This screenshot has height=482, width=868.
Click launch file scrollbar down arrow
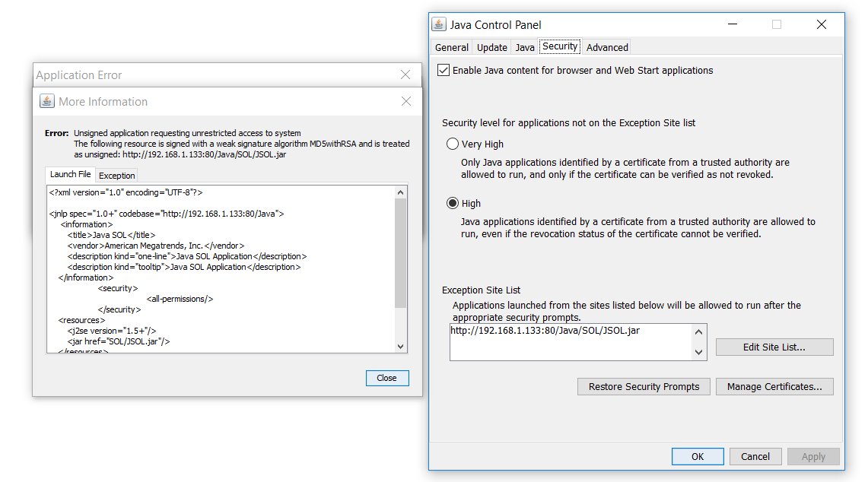[400, 347]
